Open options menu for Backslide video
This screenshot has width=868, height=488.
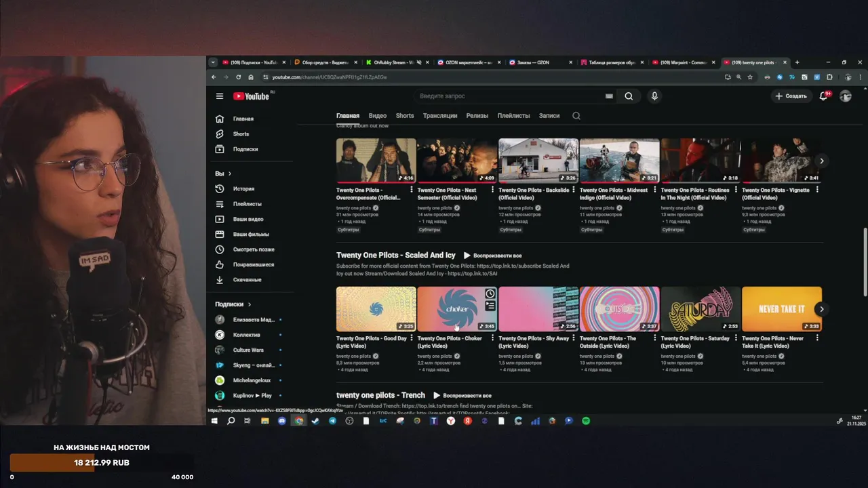574,190
